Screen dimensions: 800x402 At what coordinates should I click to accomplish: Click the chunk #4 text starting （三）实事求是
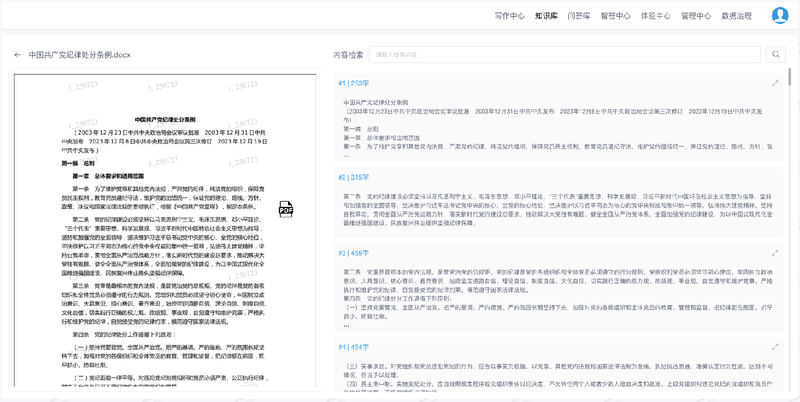(x=559, y=377)
